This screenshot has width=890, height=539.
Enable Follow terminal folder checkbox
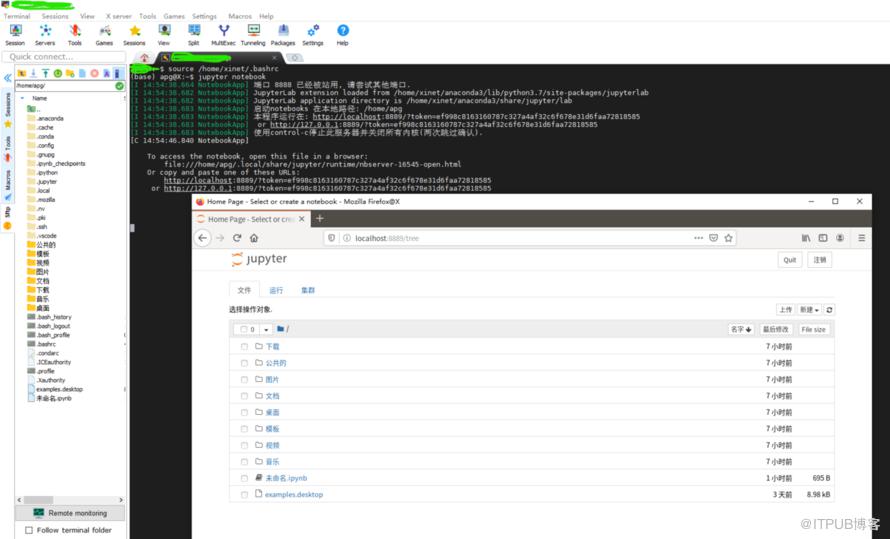pyautogui.click(x=29, y=530)
